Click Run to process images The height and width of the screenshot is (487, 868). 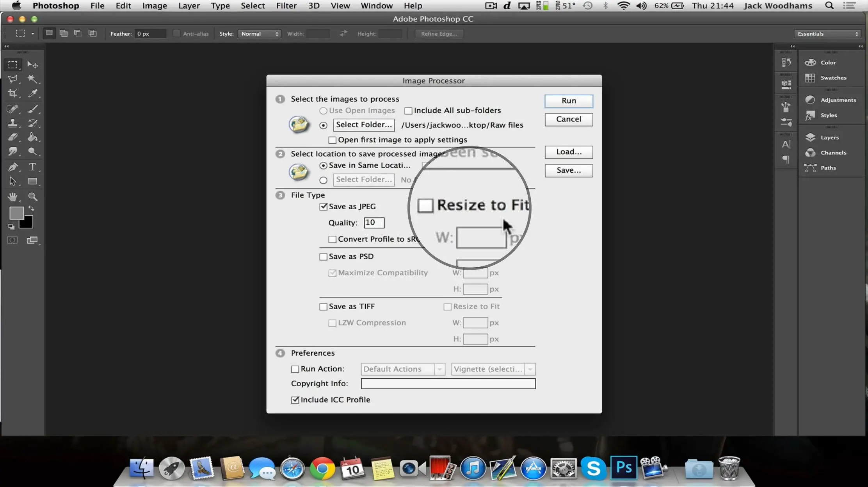(568, 100)
